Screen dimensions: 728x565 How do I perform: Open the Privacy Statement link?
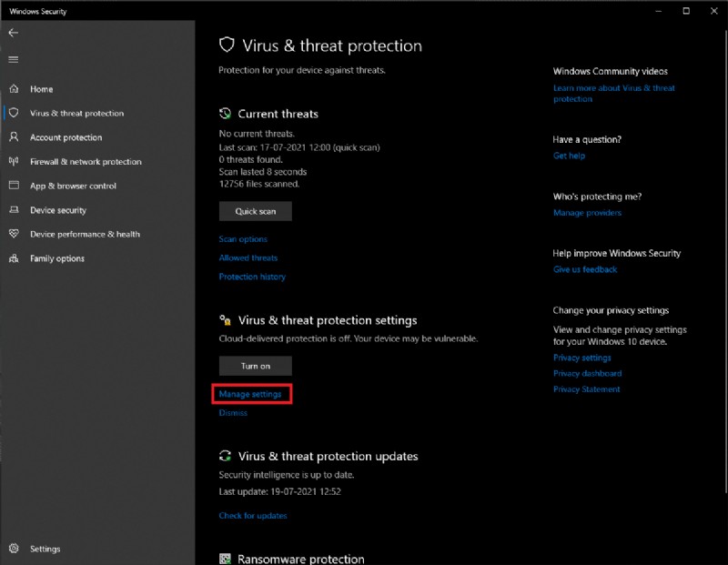coord(586,389)
